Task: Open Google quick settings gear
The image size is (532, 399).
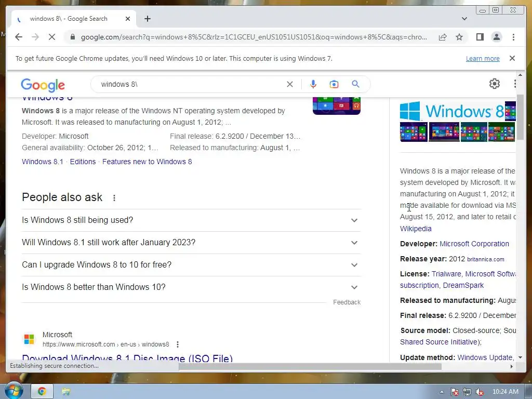Action: [495, 84]
